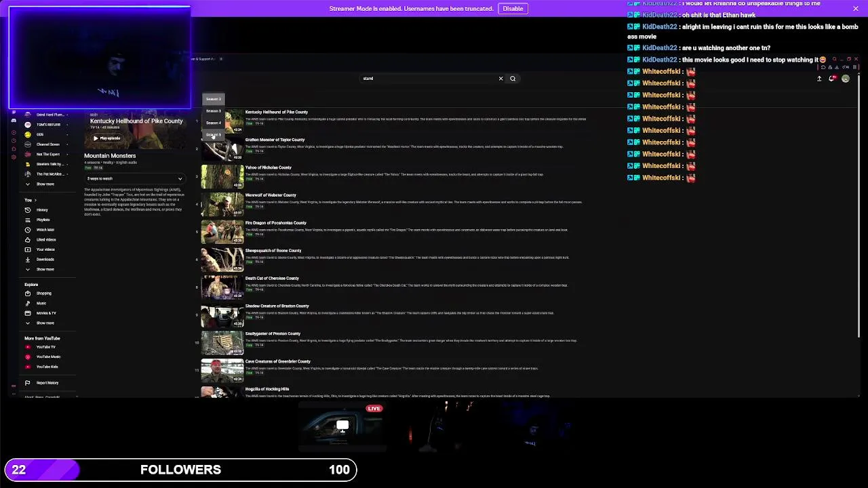Expand Show more under the You section

pos(45,269)
